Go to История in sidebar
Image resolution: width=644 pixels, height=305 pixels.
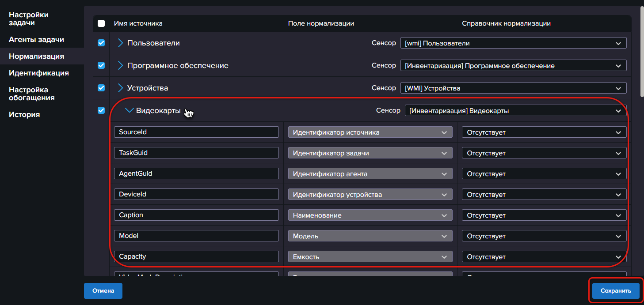pos(24,115)
